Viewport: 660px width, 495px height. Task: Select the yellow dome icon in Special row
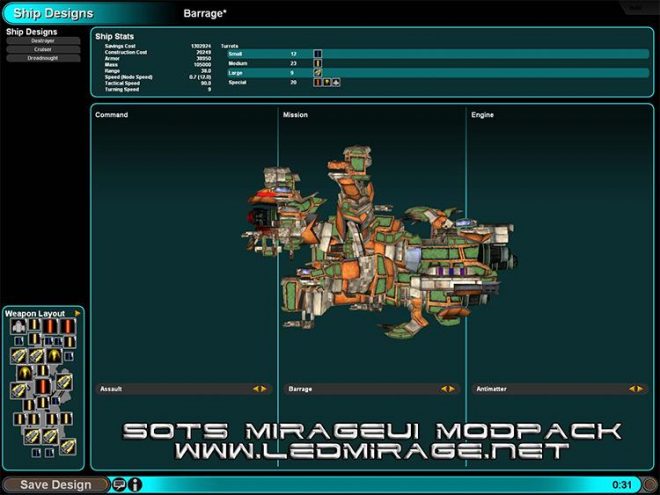(327, 82)
